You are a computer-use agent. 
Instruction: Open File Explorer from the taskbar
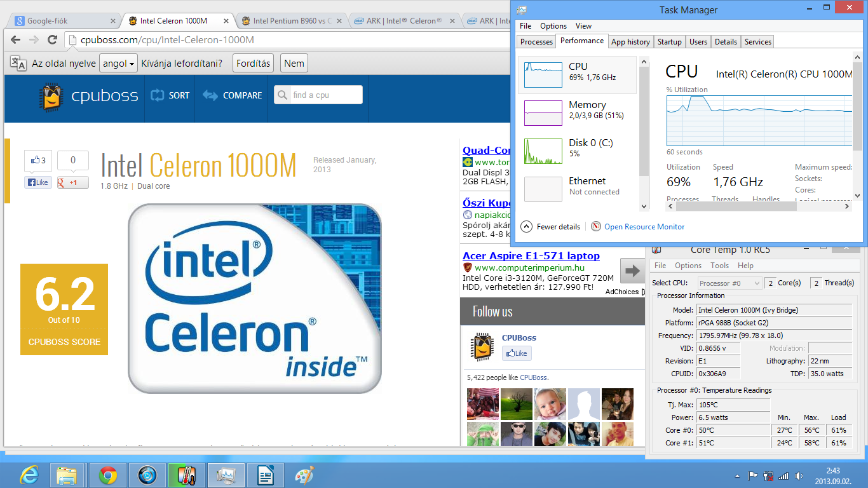67,475
